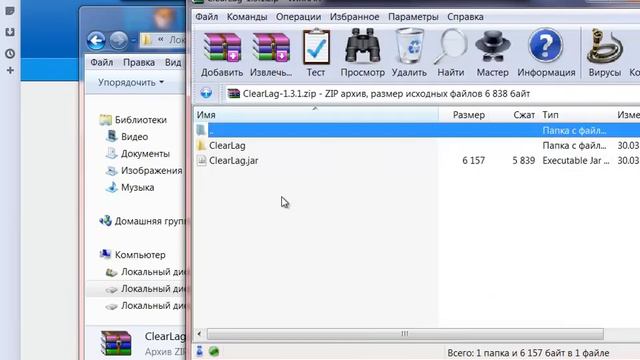This screenshot has height=360, width=640.
Task: Open Домашняя группа in navigation pane
Action: [x=150, y=221]
